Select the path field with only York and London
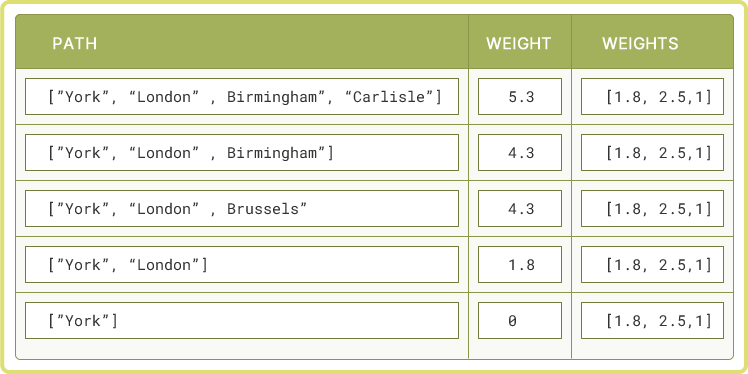Screen dimensions: 748x374 242,264
